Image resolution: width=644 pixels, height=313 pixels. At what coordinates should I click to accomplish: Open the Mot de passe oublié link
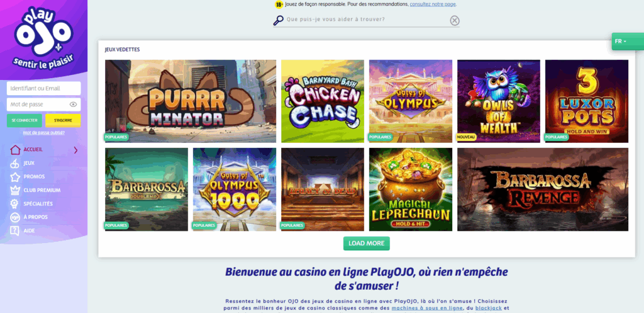pyautogui.click(x=43, y=132)
